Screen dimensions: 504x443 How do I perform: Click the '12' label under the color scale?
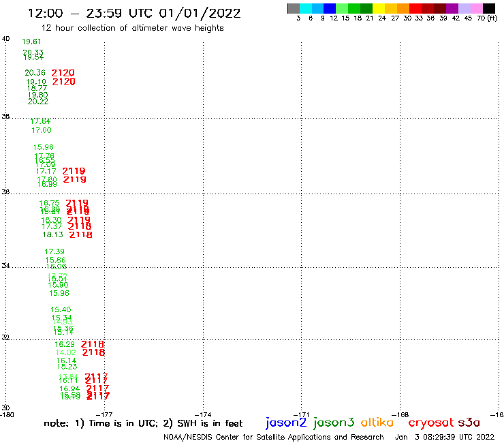click(334, 18)
